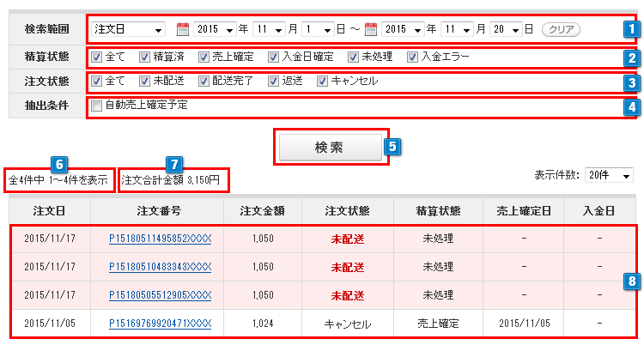Enable the 自動売上確定予定 checkbox
Screen dimensions: 644x345
pos(96,106)
